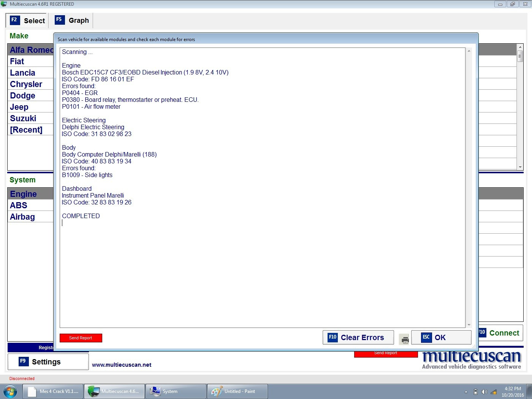Select Chrysler in the Make list
The width and height of the screenshot is (532, 399).
click(31, 84)
